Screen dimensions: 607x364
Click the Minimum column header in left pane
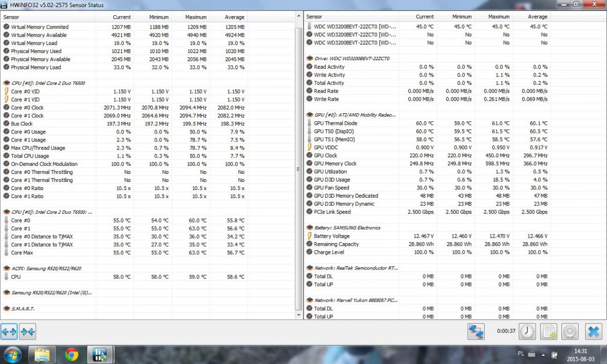pos(153,17)
